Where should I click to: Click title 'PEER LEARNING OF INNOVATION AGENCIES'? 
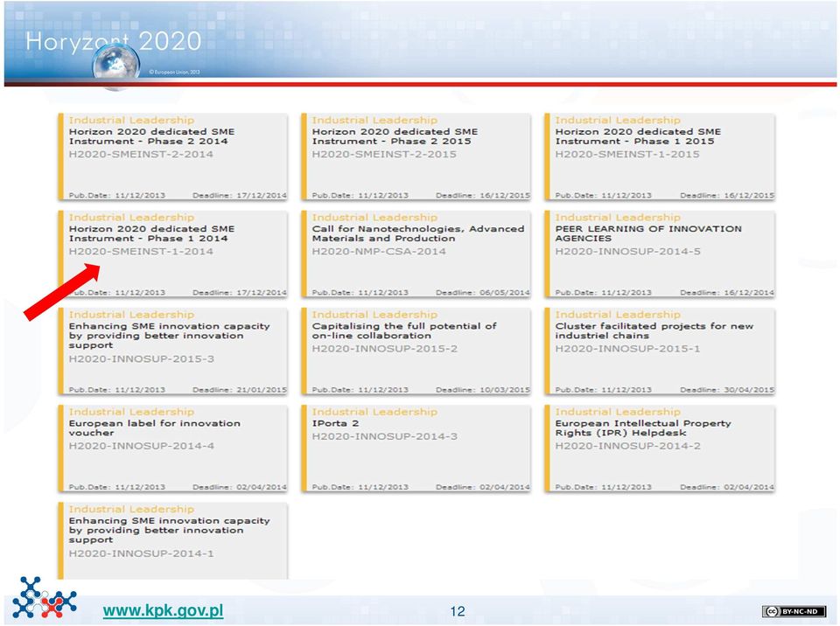pyautogui.click(x=648, y=233)
